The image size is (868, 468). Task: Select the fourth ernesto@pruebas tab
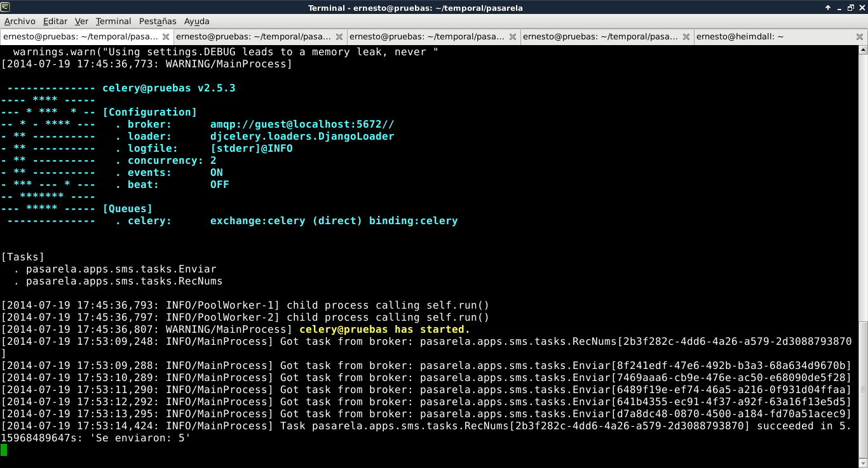pos(600,37)
